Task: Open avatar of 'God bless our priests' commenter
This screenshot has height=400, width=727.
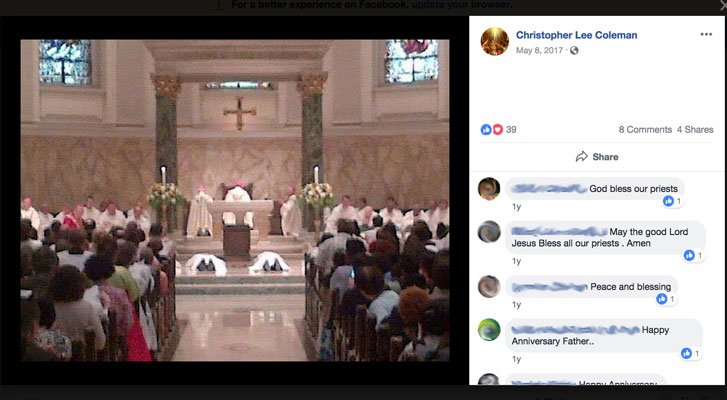Action: [489, 189]
